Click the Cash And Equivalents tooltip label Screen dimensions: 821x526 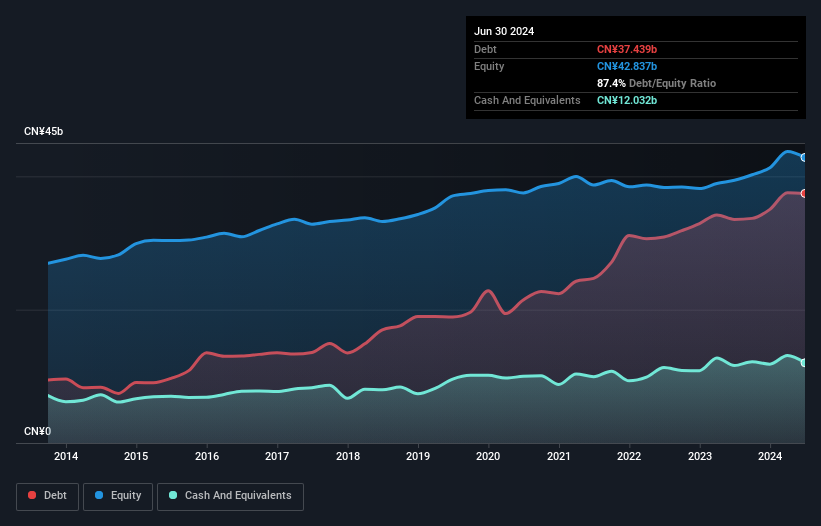pyautogui.click(x=527, y=100)
